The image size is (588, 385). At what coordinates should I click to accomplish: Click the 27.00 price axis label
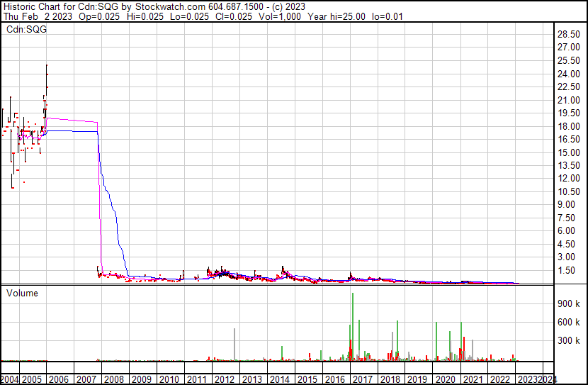pyautogui.click(x=569, y=48)
